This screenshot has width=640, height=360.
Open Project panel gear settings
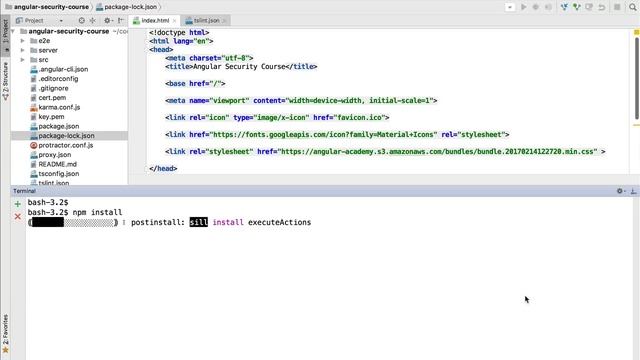click(x=108, y=20)
